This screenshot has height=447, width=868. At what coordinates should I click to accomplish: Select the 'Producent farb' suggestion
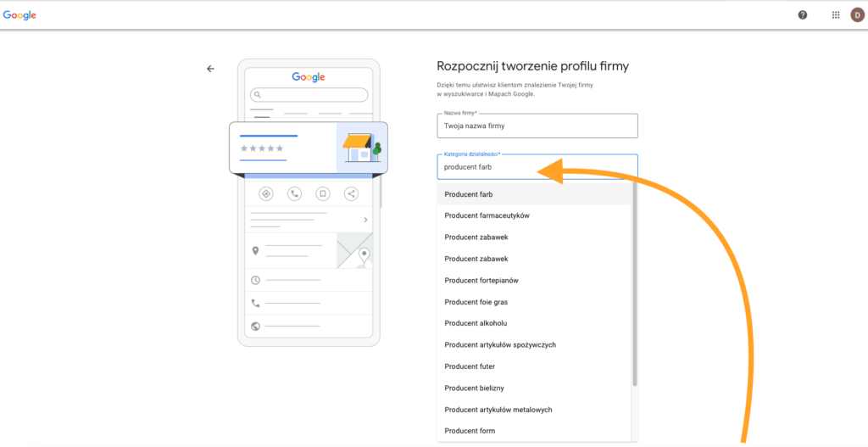[x=534, y=194]
